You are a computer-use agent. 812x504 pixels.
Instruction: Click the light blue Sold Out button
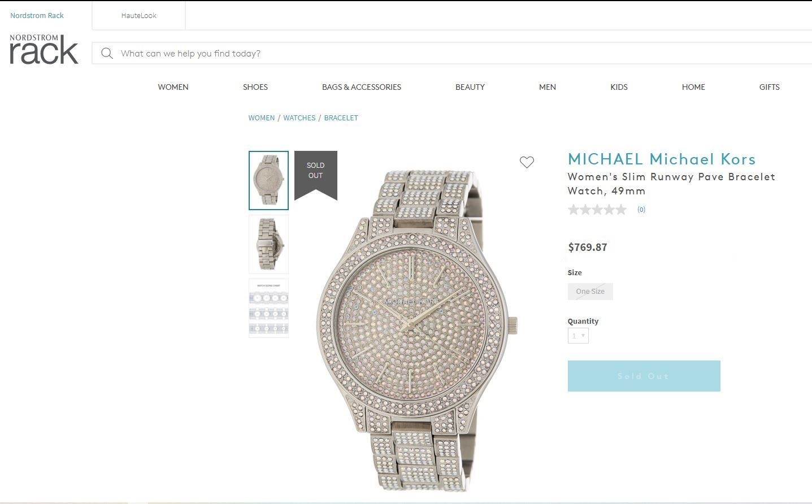pyautogui.click(x=644, y=376)
